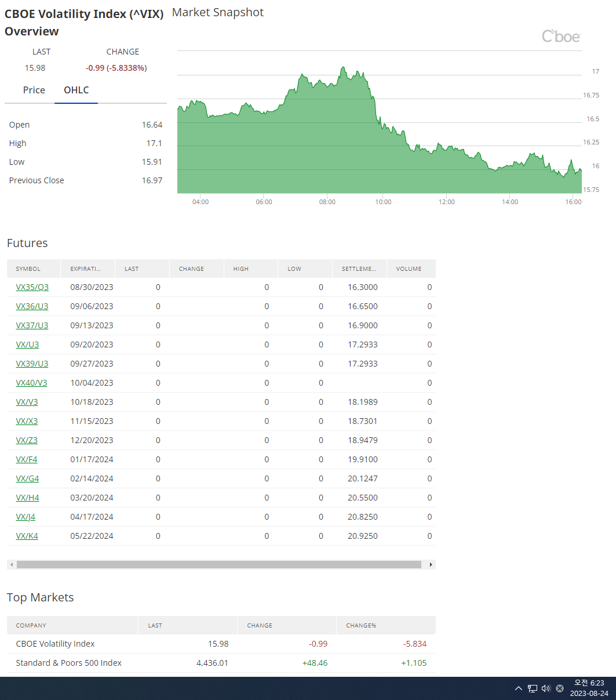Image resolution: width=616 pixels, height=700 pixels.
Task: Open the volume speaker tray icon
Action: (546, 688)
